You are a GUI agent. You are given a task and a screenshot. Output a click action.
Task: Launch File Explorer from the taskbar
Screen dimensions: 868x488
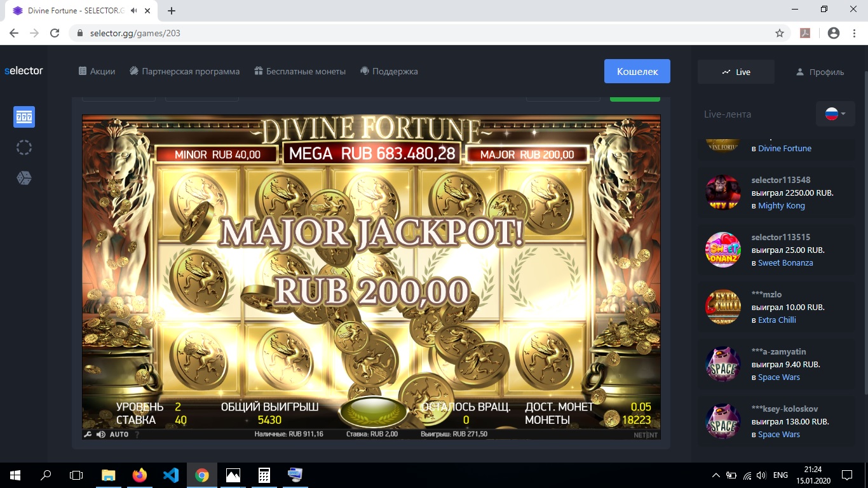point(109,475)
